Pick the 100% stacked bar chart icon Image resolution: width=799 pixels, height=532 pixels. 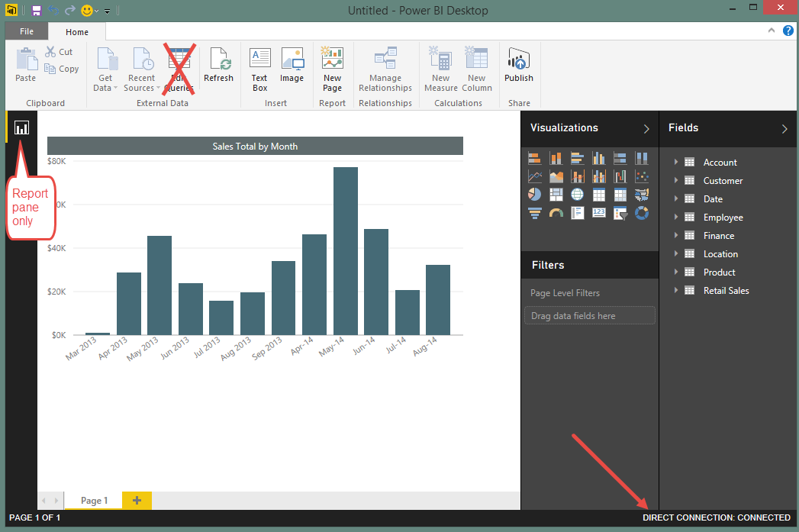click(620, 159)
